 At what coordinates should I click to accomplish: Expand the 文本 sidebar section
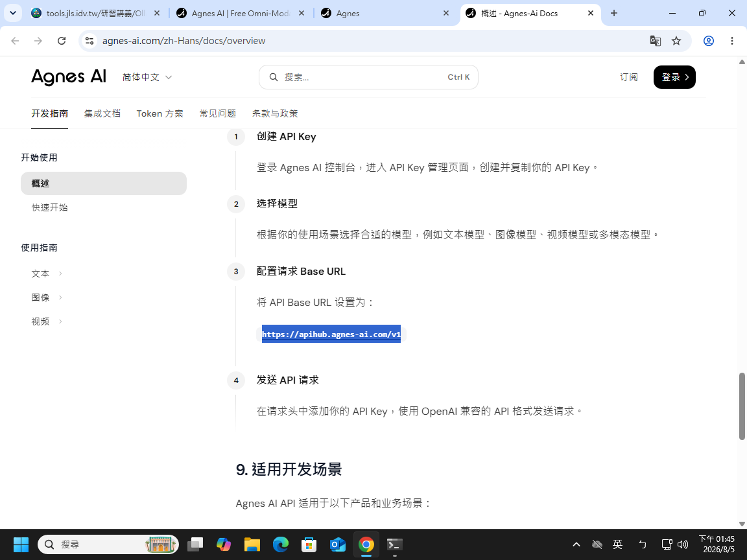click(47, 274)
